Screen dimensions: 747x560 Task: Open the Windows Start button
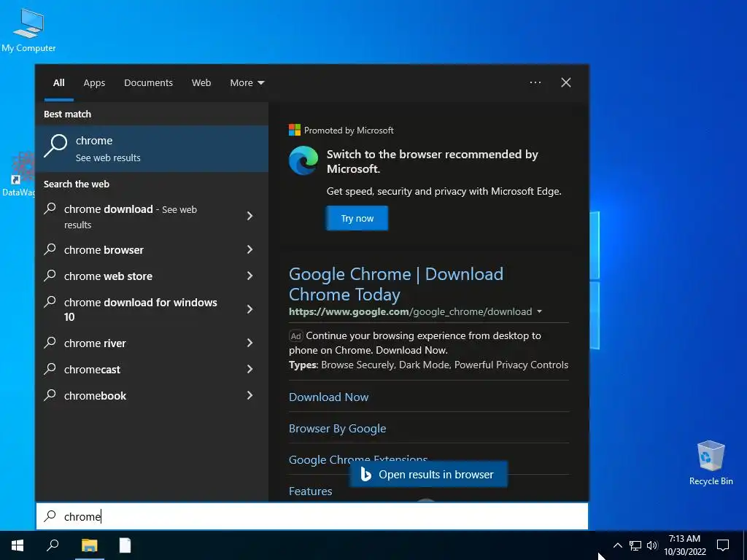(18, 545)
